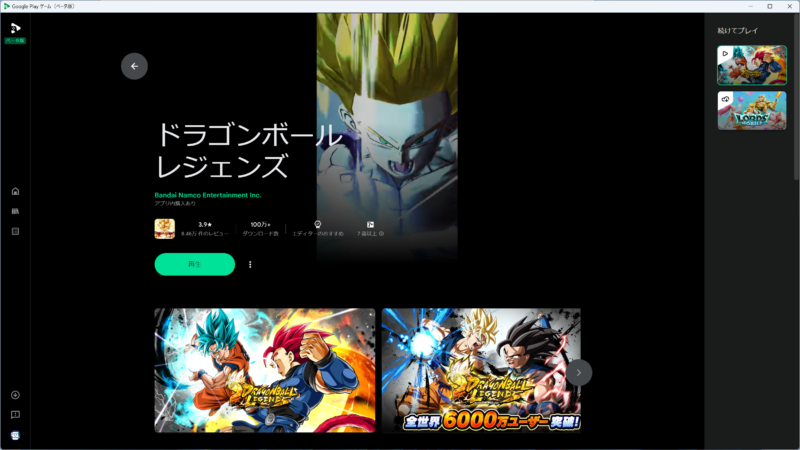The width and height of the screenshot is (800, 450).
Task: Open the Library icon in the sidebar
Action: point(15,211)
